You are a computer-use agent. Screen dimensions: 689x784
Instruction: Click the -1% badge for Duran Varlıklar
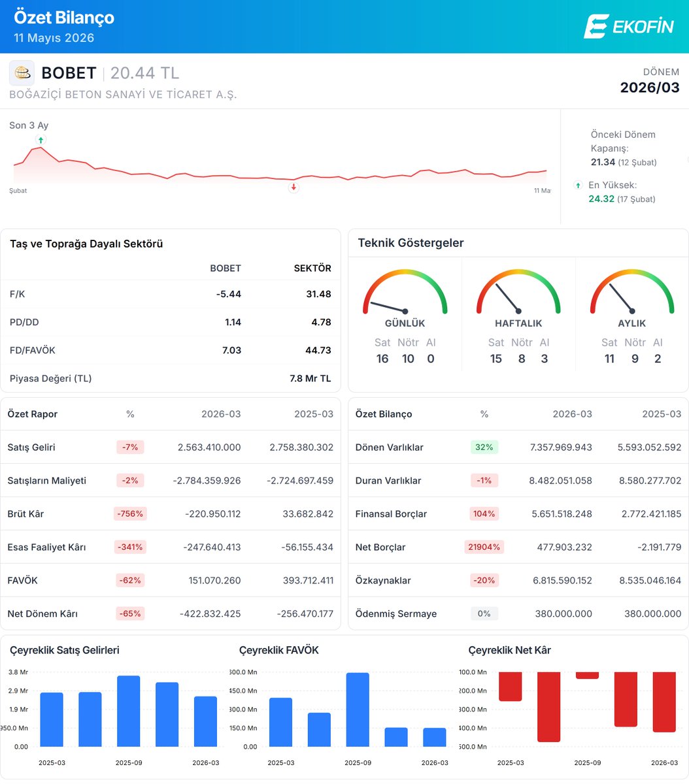(x=484, y=481)
